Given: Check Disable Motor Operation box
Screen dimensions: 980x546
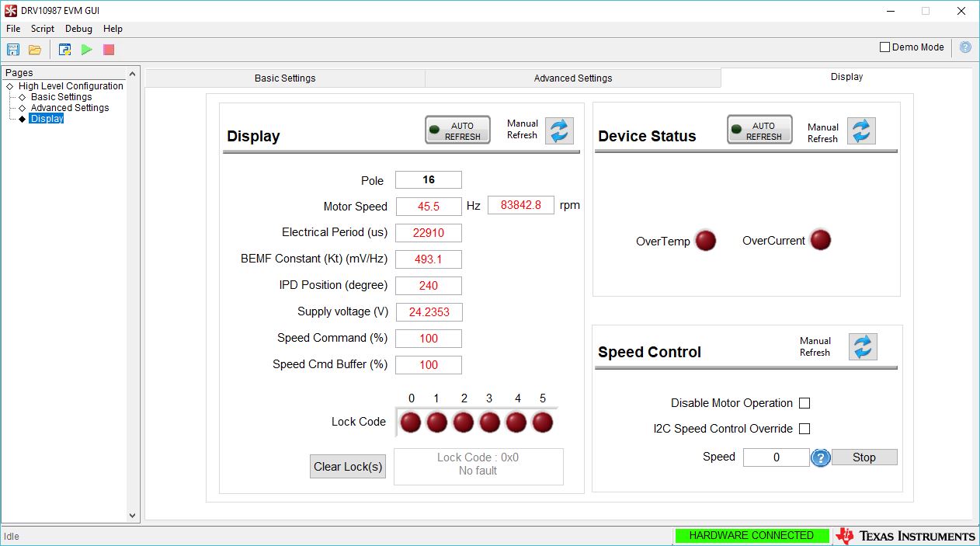Looking at the screenshot, I should 805,403.
